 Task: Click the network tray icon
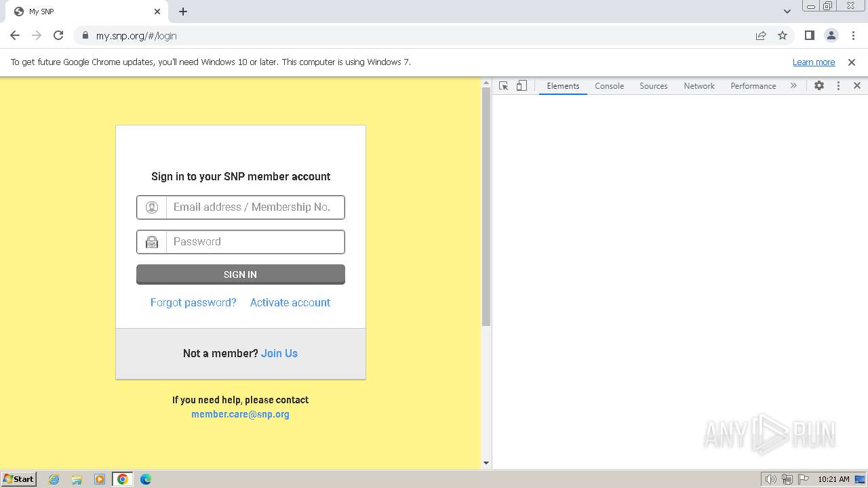coord(787,479)
